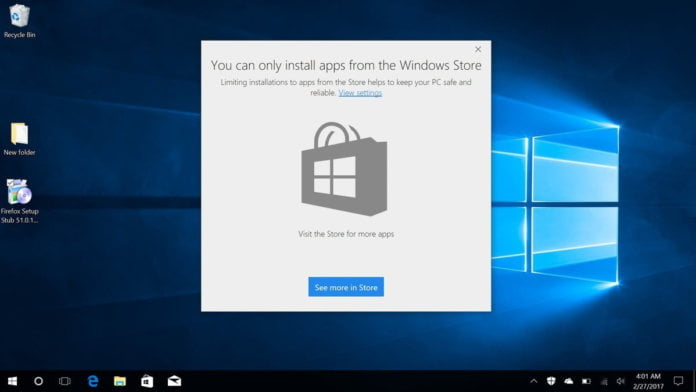Select the Firefox Setup Stub installer icon

[19, 201]
